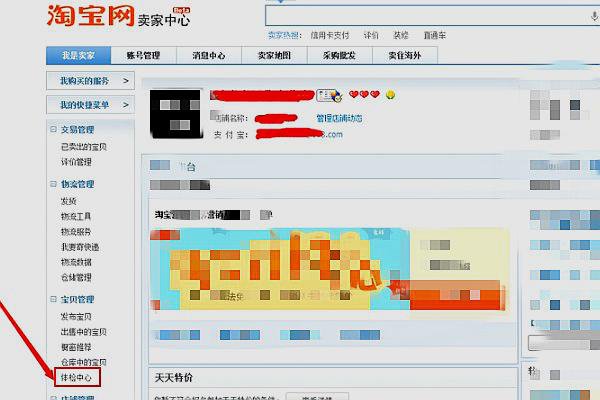Screen dimensions: 600x400
Task: Open 出售中的宝贝 in sidebar
Action: pyautogui.click(x=84, y=332)
